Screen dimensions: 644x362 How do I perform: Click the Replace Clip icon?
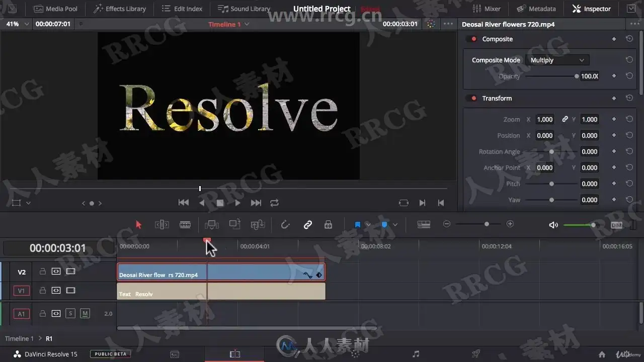click(x=258, y=225)
